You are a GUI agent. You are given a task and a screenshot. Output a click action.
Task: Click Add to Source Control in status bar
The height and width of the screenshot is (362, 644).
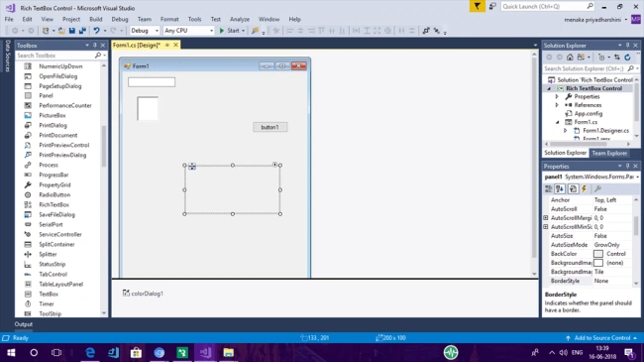tap(602, 338)
